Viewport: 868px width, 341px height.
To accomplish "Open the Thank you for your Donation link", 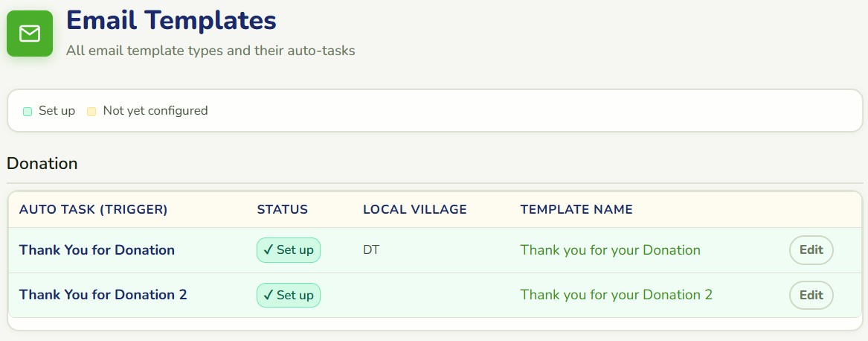I will coord(610,250).
